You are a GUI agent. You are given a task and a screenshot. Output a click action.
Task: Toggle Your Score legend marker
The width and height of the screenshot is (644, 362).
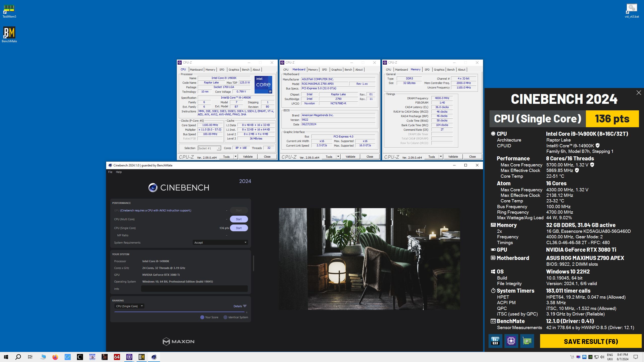click(202, 317)
